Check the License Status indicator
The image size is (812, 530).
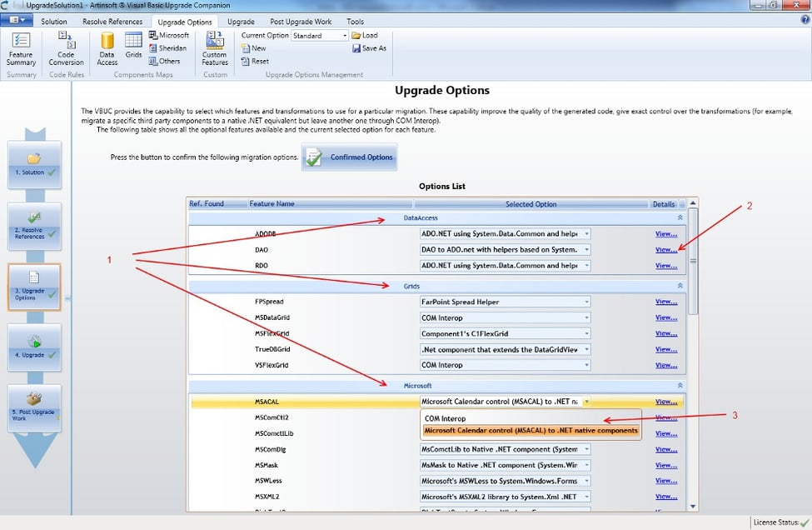(x=781, y=522)
